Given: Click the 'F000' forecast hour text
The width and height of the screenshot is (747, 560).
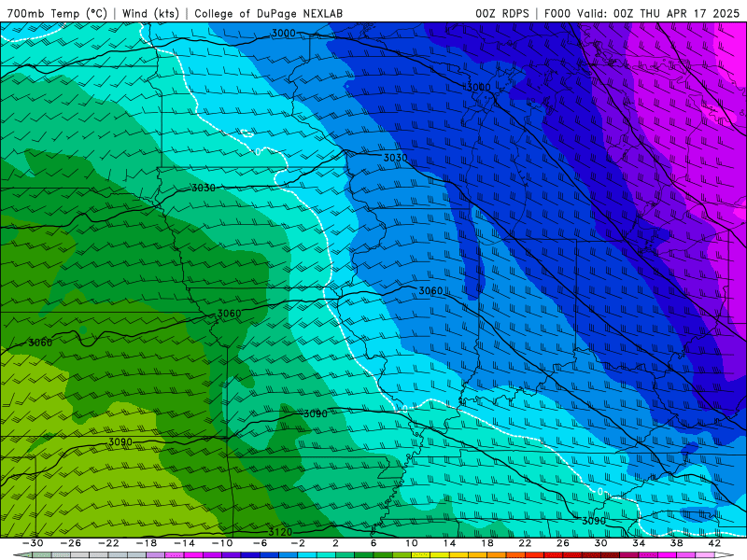Looking at the screenshot, I should point(557,13).
